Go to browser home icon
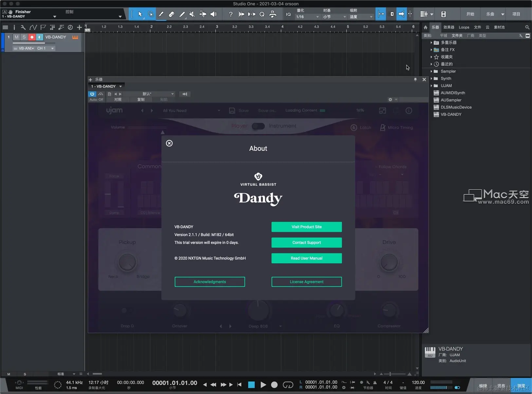 [x=426, y=27]
